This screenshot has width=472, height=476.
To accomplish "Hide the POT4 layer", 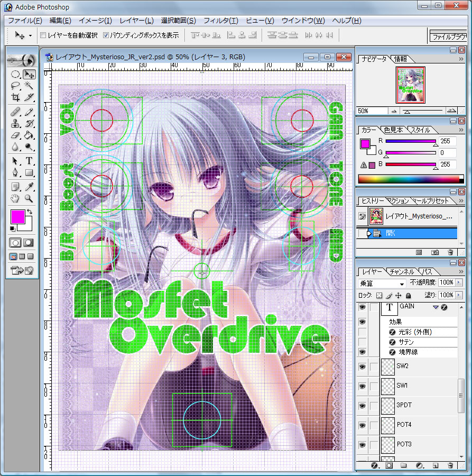I will [x=362, y=425].
